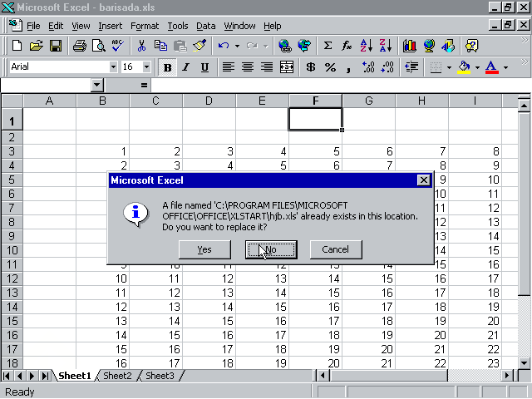Decrease decimal places
532x399 pixels.
387,66
